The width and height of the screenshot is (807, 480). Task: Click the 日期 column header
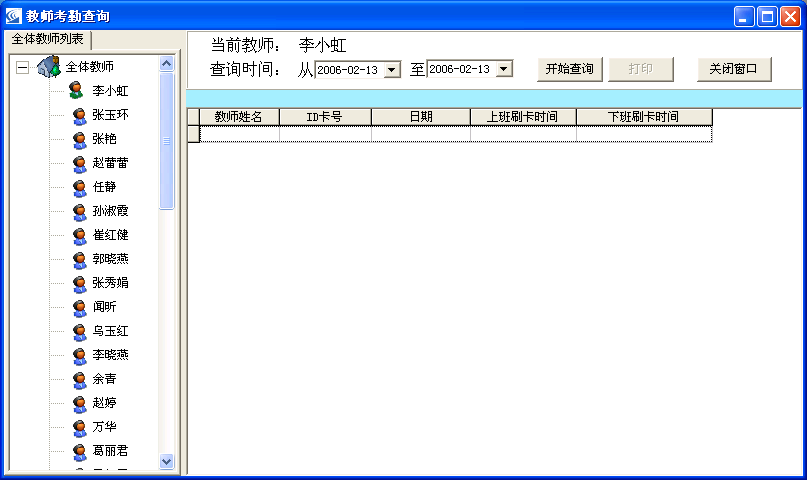pos(420,117)
